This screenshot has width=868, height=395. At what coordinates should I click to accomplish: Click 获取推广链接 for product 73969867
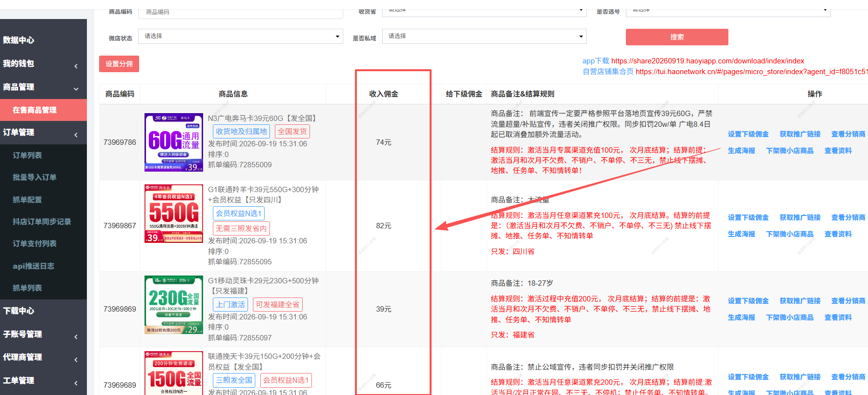pos(800,217)
